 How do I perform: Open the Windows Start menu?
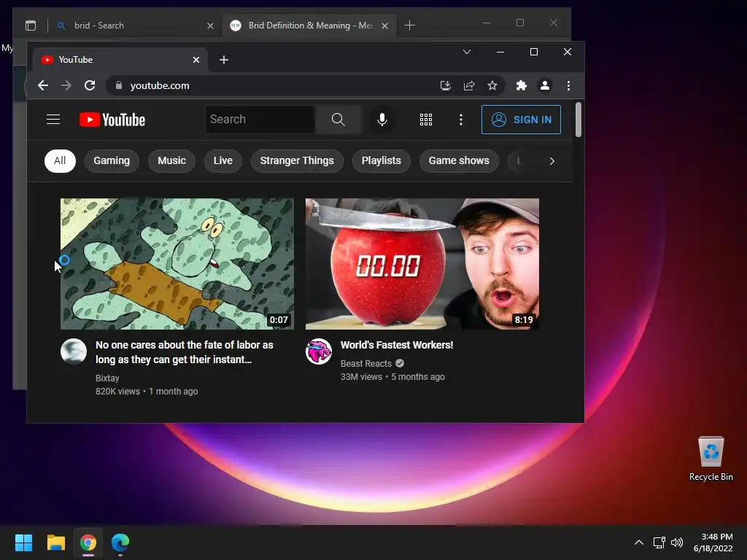[x=23, y=542]
